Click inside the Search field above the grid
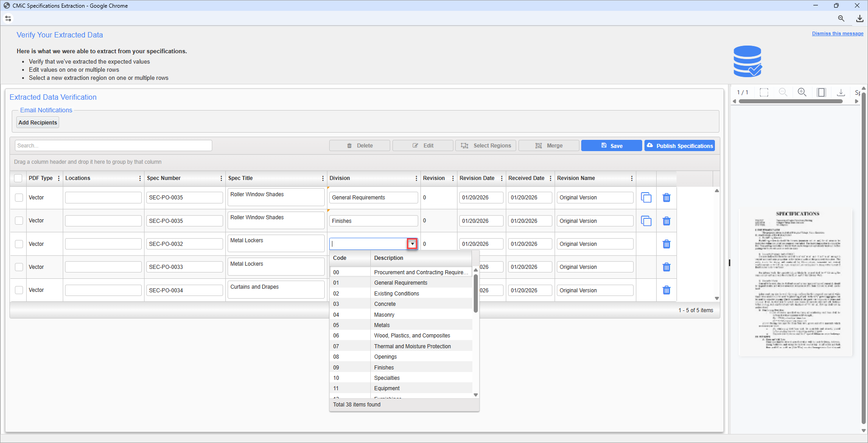Image resolution: width=868 pixels, height=443 pixels. pyautogui.click(x=113, y=145)
